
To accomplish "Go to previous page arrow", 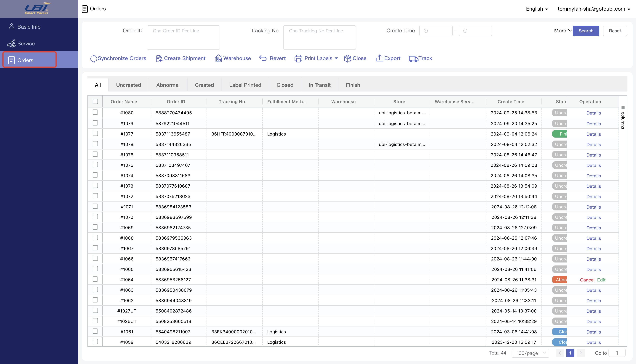I will pyautogui.click(x=560, y=353).
